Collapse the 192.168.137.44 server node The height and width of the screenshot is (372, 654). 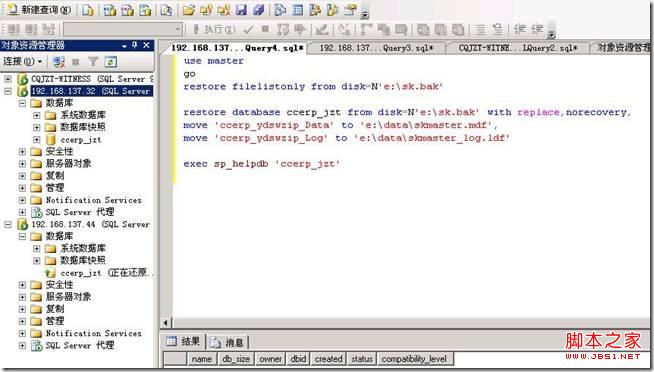[x=8, y=224]
